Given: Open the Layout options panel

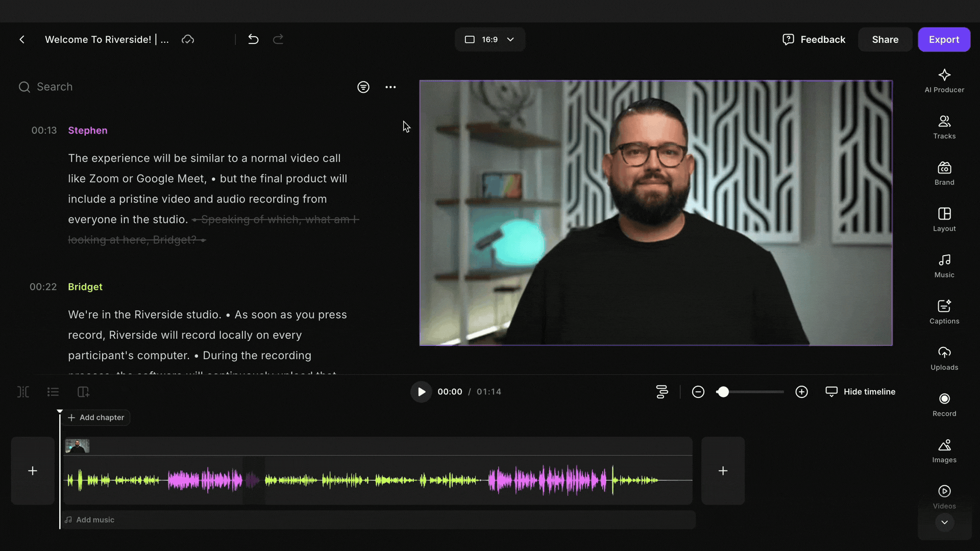Looking at the screenshot, I should tap(944, 219).
